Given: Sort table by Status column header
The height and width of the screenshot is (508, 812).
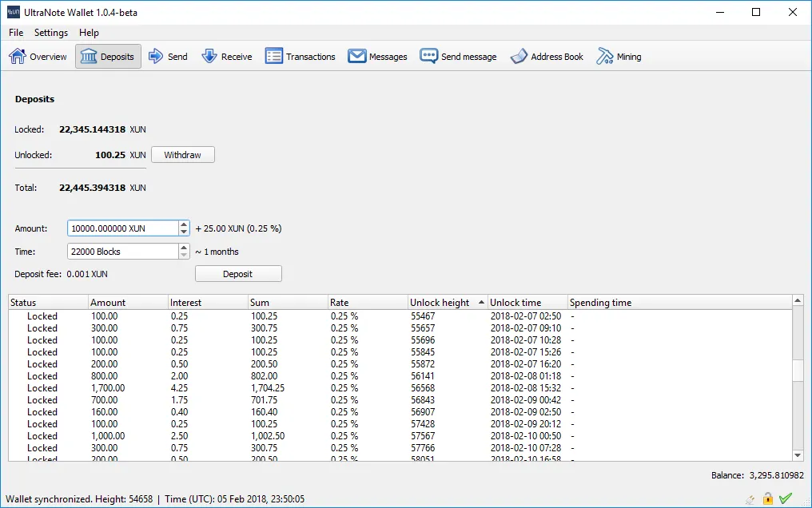Looking at the screenshot, I should click(48, 303).
